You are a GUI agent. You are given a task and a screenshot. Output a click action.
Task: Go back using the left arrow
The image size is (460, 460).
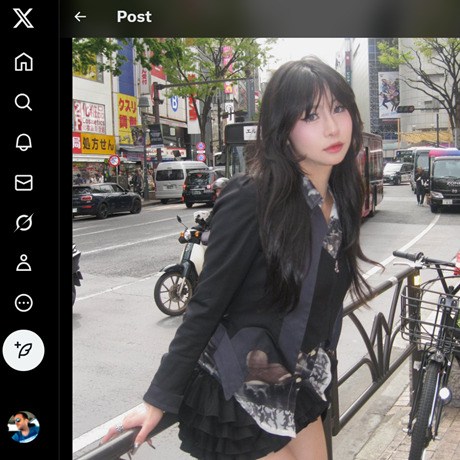click(80, 16)
